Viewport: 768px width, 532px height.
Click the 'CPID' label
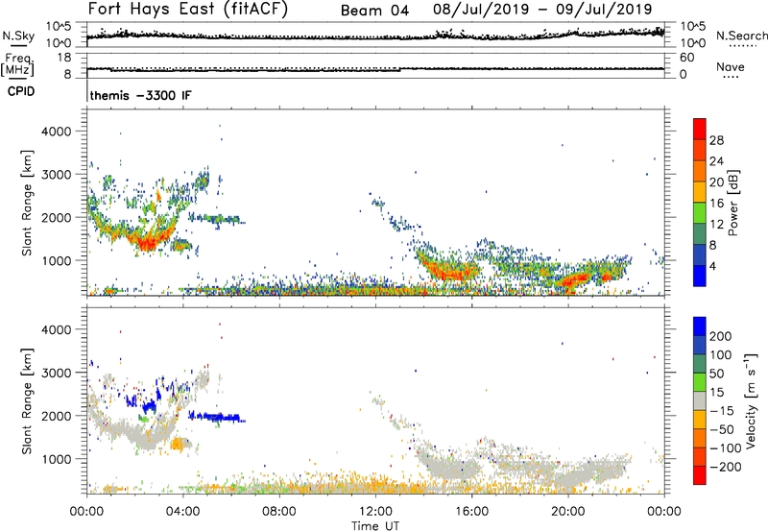tap(21, 91)
